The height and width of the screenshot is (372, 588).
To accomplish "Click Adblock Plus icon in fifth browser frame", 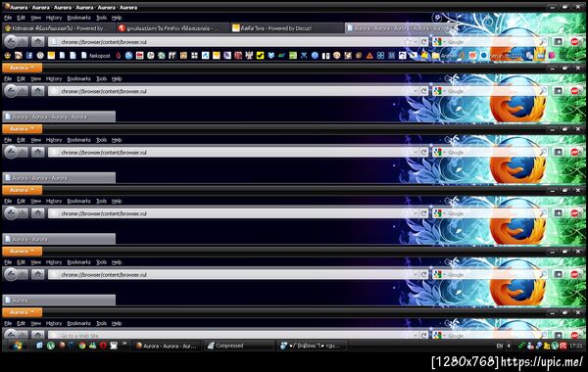I will 574,274.
